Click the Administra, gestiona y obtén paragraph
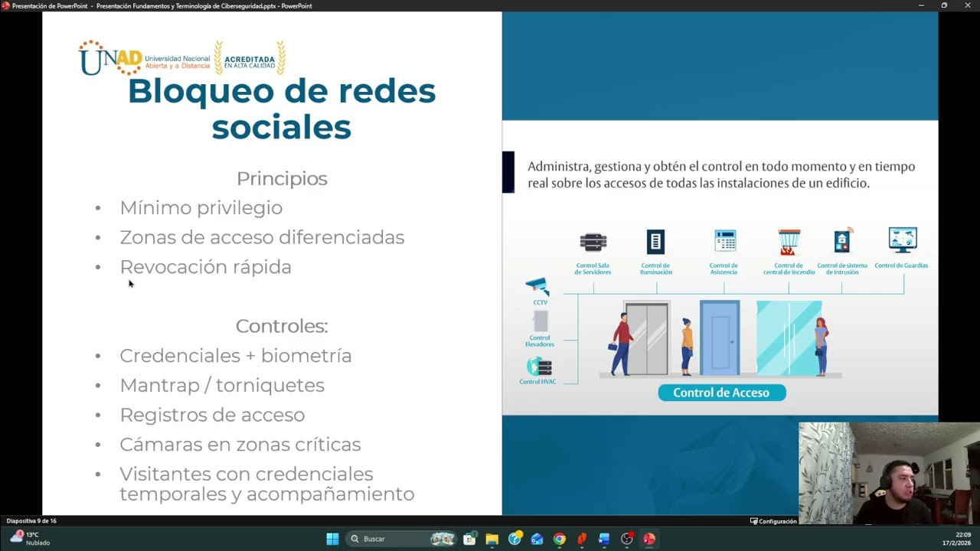Screen dimensions: 980x551 click(x=721, y=174)
